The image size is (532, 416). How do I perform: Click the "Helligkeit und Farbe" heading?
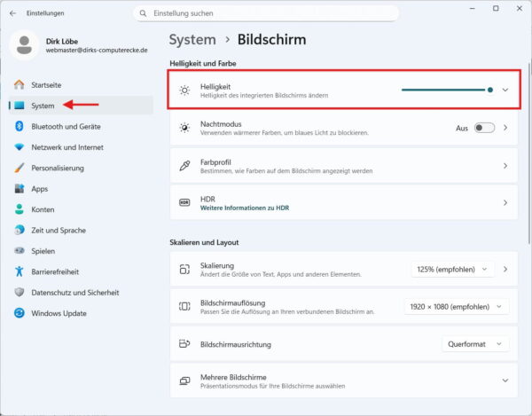pos(203,64)
